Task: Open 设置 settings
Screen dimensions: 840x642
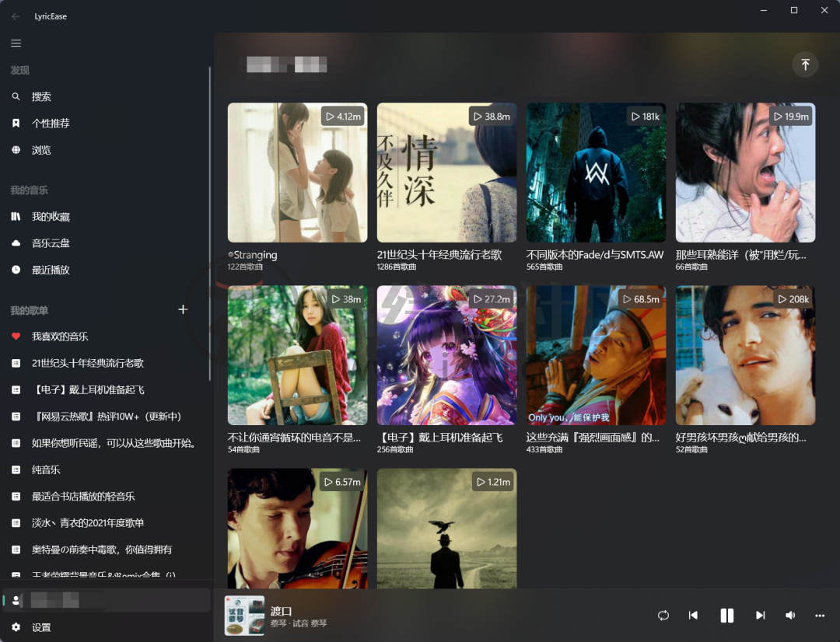Action: coord(106,627)
